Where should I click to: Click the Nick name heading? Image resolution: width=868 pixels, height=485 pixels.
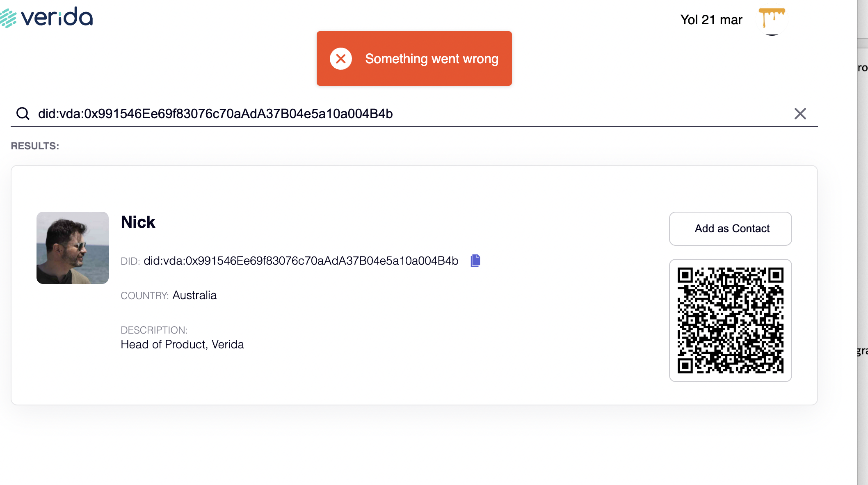tap(138, 222)
